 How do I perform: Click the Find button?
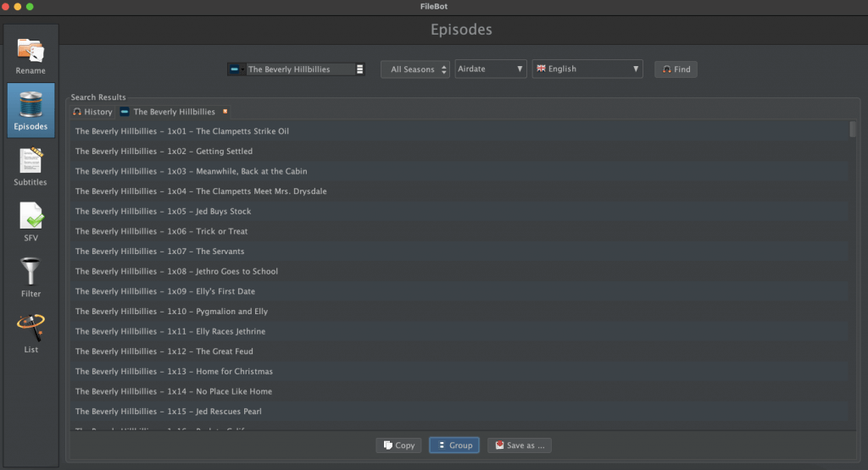tap(676, 69)
